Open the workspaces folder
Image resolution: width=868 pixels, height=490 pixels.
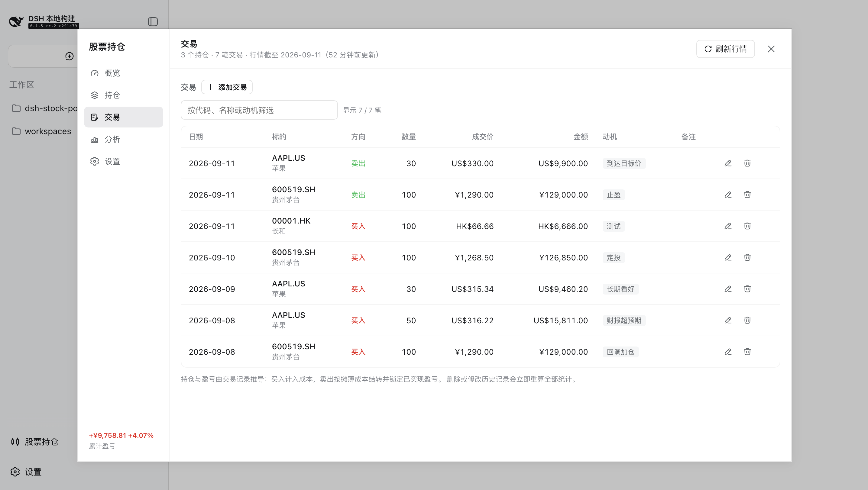pos(41,131)
